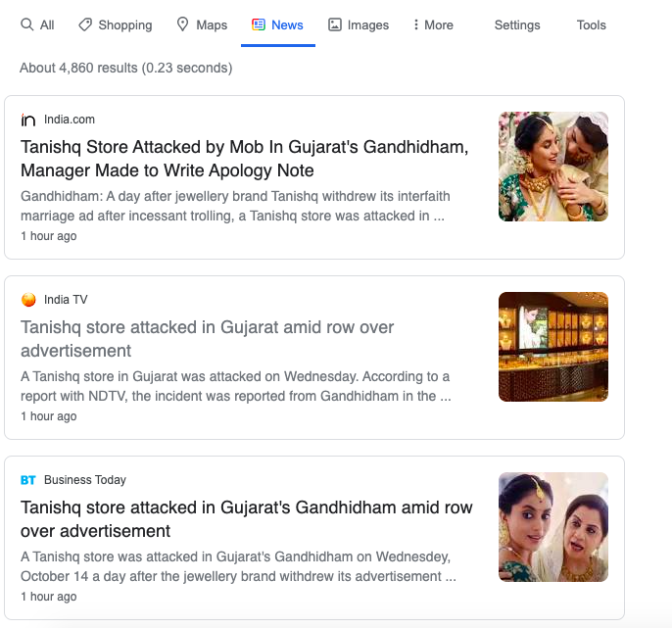Click the Shopping tag icon

[85, 24]
